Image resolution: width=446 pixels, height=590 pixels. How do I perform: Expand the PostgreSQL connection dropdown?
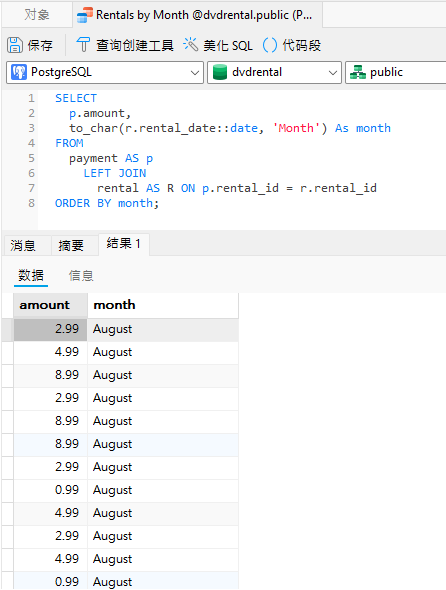(x=105, y=72)
